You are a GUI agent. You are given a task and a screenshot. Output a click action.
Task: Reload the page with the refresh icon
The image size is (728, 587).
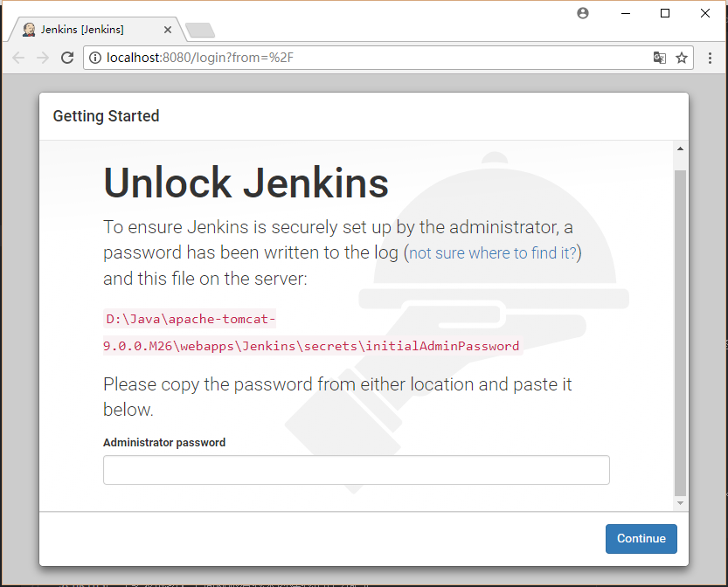click(68, 58)
